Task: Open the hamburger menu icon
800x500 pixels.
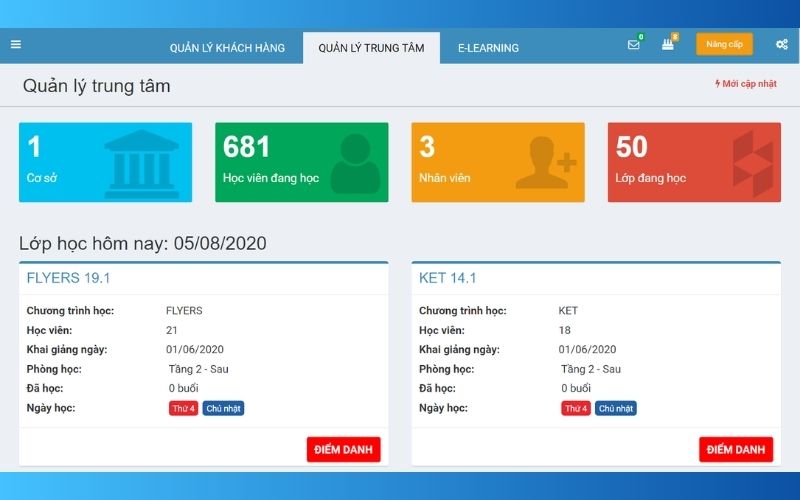Action: [16, 45]
